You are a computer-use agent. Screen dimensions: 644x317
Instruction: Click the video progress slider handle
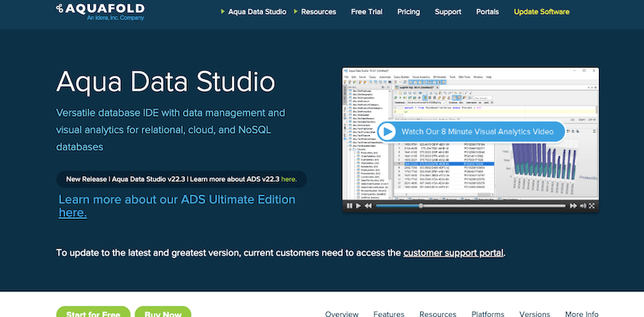(x=420, y=206)
